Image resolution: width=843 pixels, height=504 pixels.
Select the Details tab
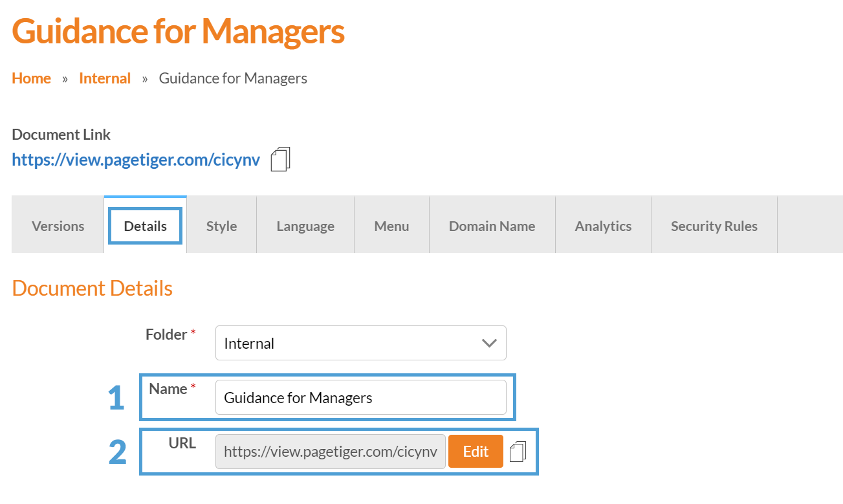point(146,226)
